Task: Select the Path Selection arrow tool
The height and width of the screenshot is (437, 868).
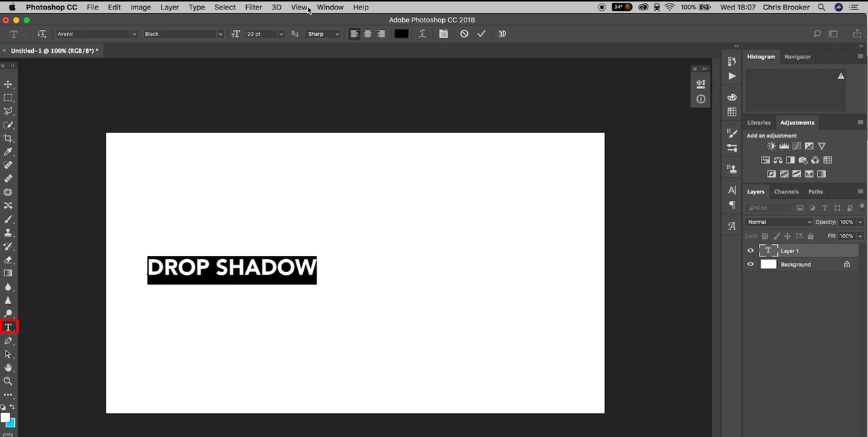Action: click(x=8, y=354)
